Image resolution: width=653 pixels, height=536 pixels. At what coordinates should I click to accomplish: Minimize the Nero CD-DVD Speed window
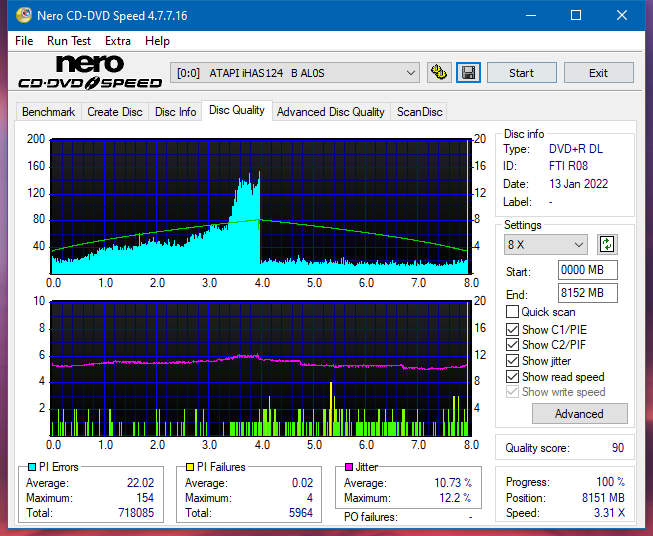pos(531,15)
